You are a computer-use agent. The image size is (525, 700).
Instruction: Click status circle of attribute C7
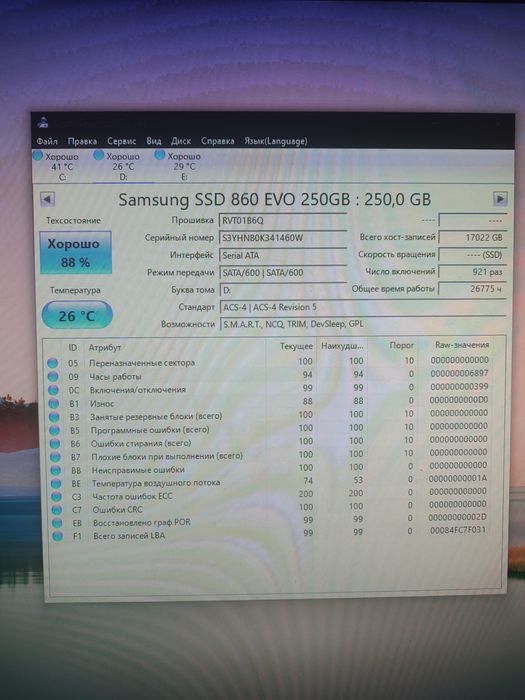click(x=57, y=509)
